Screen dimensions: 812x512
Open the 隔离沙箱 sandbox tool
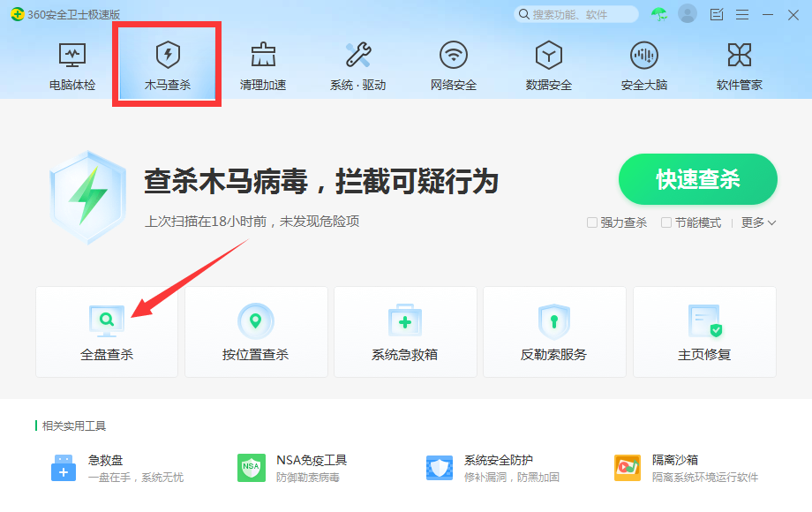[x=686, y=468]
